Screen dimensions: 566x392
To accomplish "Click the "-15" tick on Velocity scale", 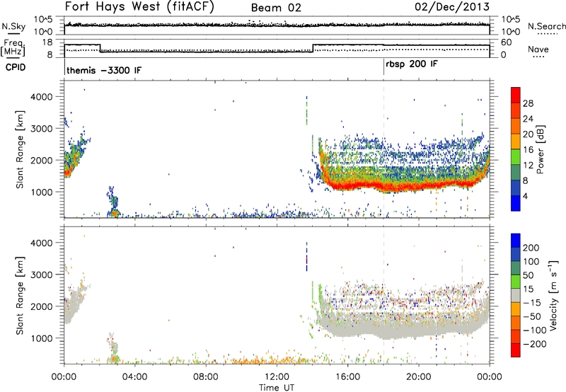I will (532, 303).
